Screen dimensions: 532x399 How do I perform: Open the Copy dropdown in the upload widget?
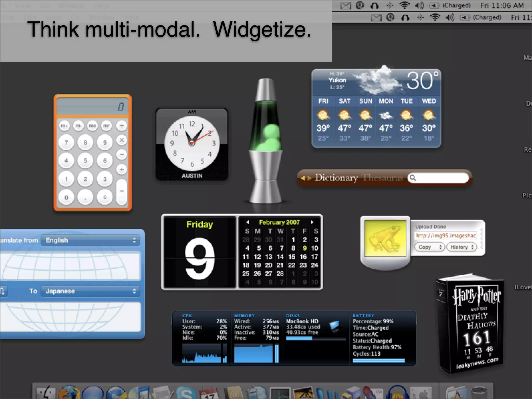click(429, 247)
